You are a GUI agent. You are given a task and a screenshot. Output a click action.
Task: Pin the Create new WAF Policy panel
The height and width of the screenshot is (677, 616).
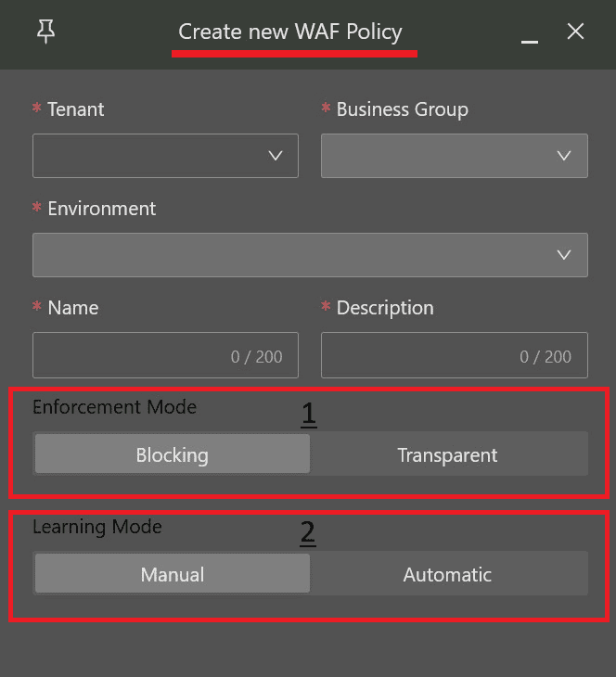pyautogui.click(x=45, y=32)
